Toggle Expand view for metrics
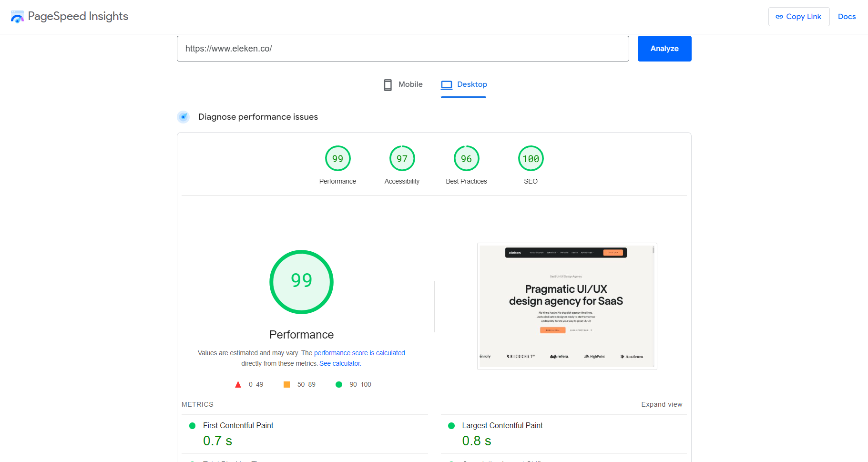This screenshot has width=868, height=462. pos(662,404)
